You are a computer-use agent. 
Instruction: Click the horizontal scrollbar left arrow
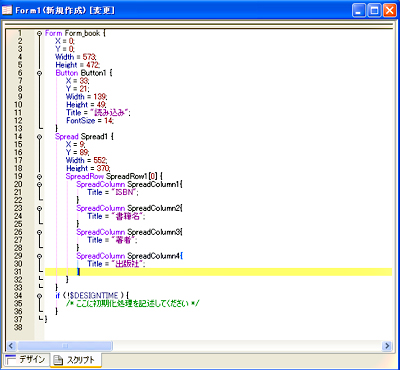[11, 345]
